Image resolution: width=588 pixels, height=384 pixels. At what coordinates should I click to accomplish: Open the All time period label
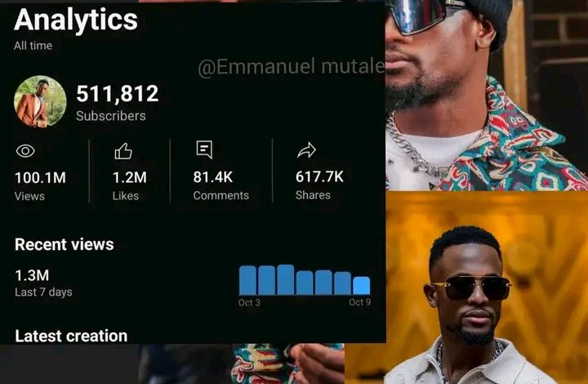33,46
